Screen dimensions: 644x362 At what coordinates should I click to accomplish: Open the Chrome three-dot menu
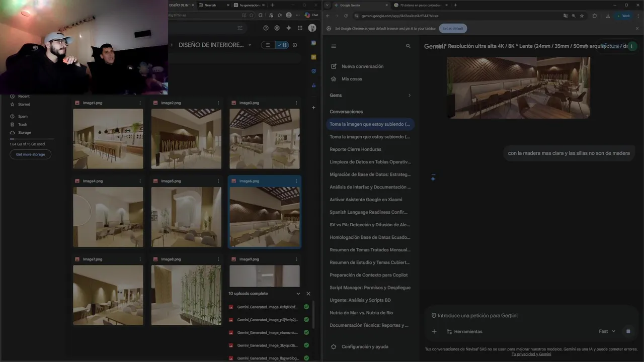(x=637, y=16)
